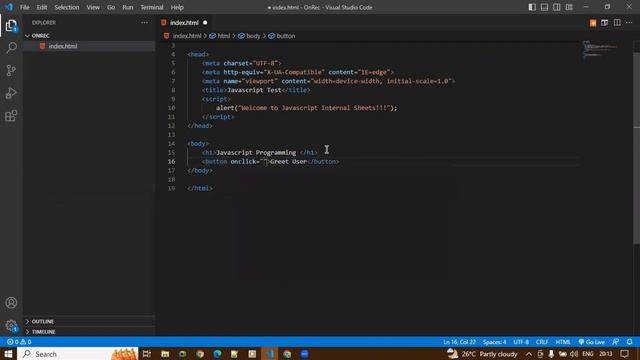
Task: Click the volume icon in system tray
Action: 573,354
